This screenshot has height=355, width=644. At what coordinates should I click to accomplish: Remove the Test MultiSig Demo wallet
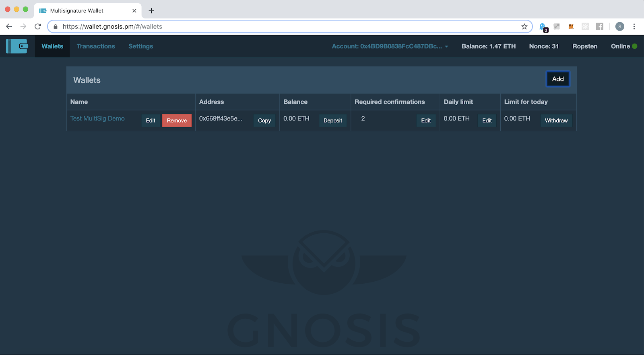click(177, 120)
